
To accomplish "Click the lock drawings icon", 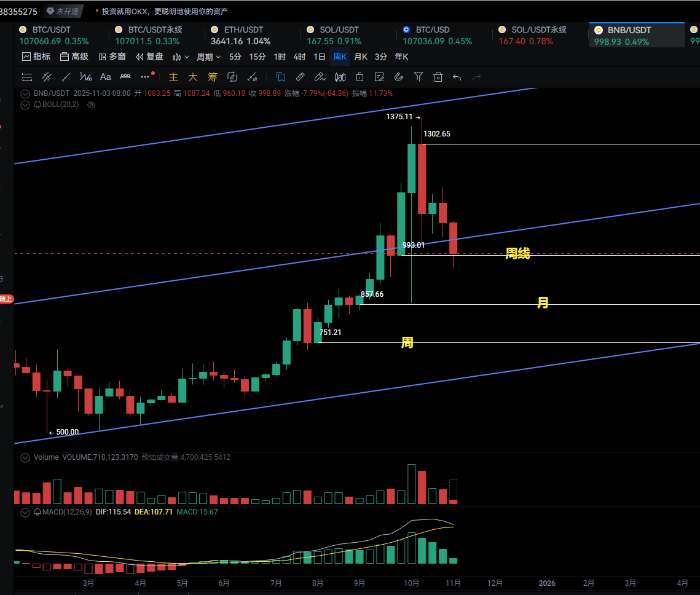I will point(360,77).
